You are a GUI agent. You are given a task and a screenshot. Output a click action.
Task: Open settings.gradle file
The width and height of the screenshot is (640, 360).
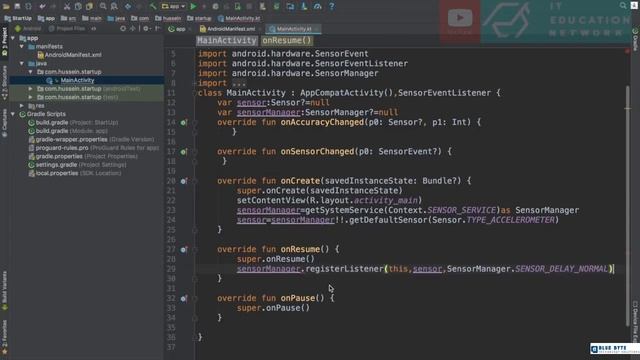coord(77,165)
